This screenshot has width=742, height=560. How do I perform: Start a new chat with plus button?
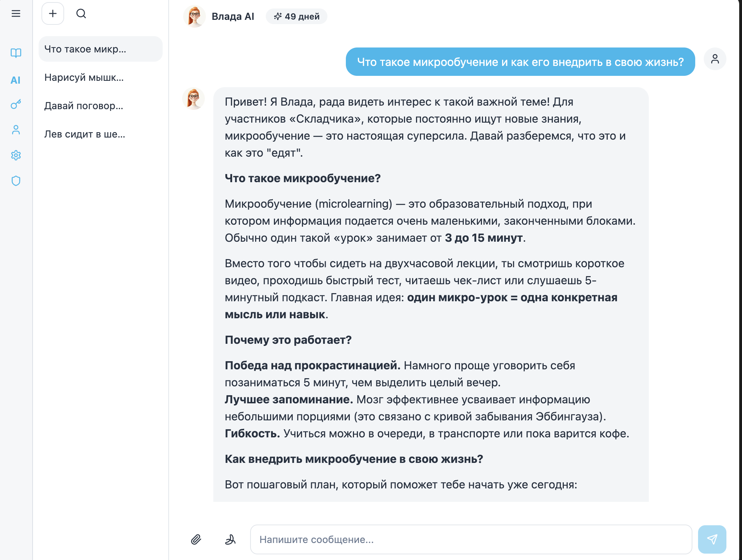53,14
